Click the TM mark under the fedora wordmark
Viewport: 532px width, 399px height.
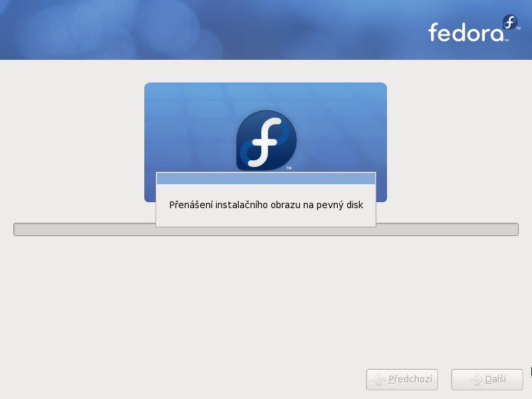pos(506,41)
